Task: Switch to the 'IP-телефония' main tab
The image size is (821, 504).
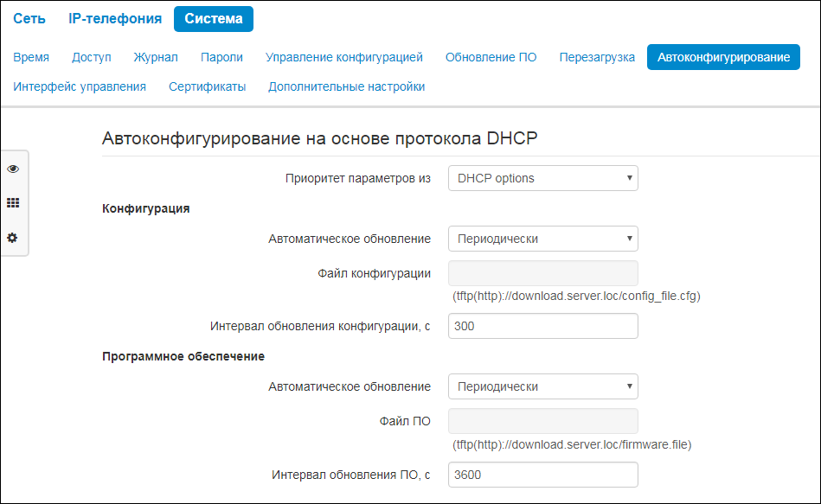Action: 115,18
